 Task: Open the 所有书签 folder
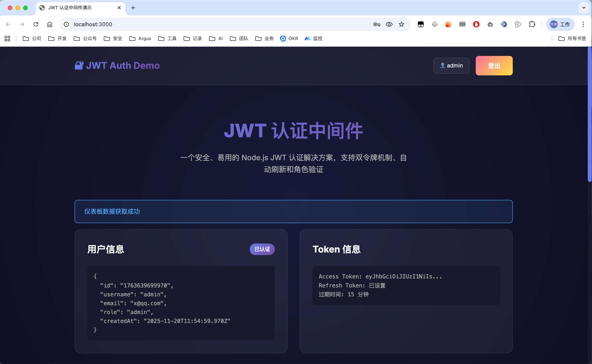[572, 39]
